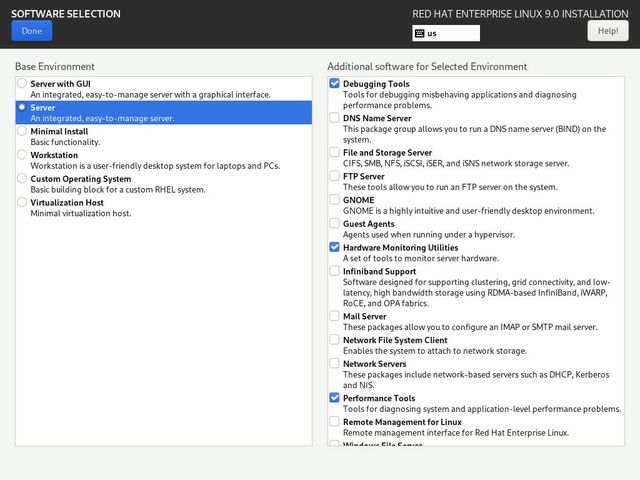Select Server with GUI radio button
The height and width of the screenshot is (480, 640).
[x=22, y=84]
